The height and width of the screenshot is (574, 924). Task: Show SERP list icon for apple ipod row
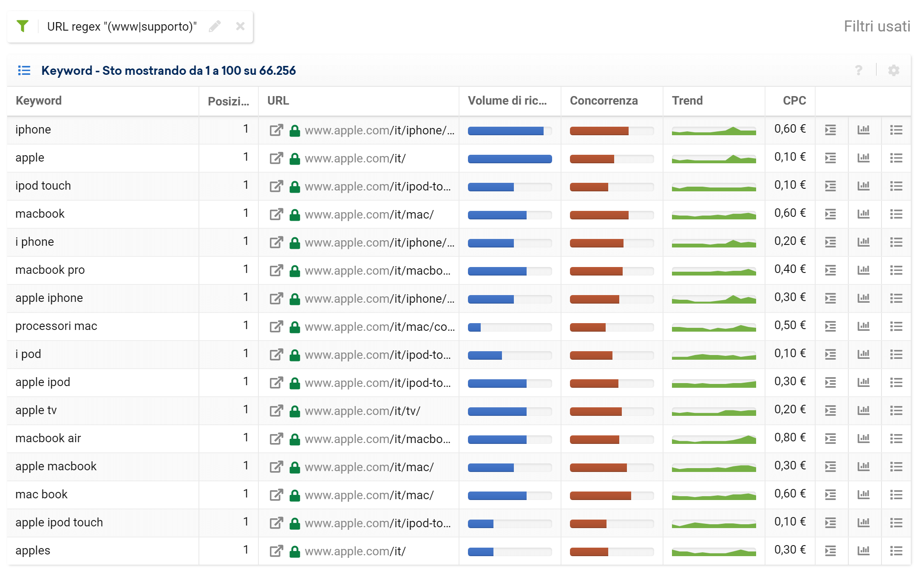[x=830, y=383]
